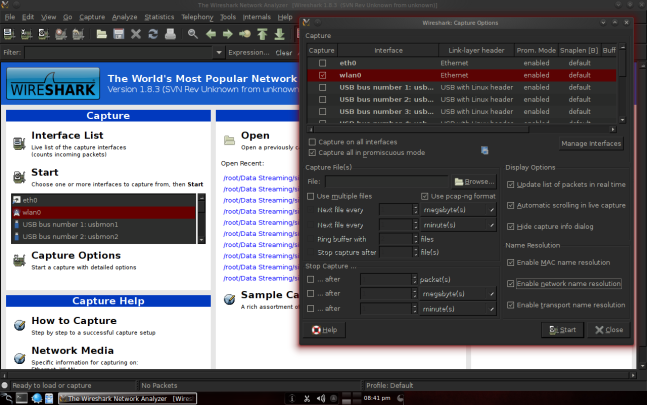
Task: Click the Browse... file button
Action: pyautogui.click(x=474, y=181)
